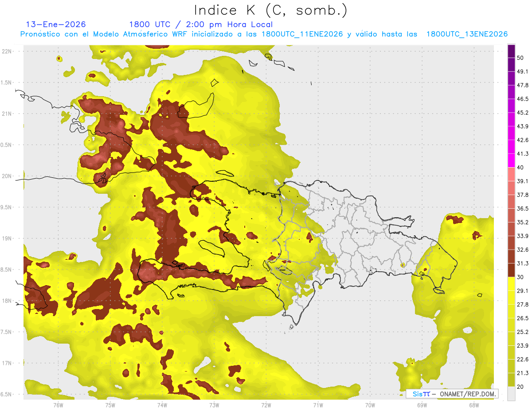Click the '23.9' scale value
532x411 pixels.
pos(523,346)
